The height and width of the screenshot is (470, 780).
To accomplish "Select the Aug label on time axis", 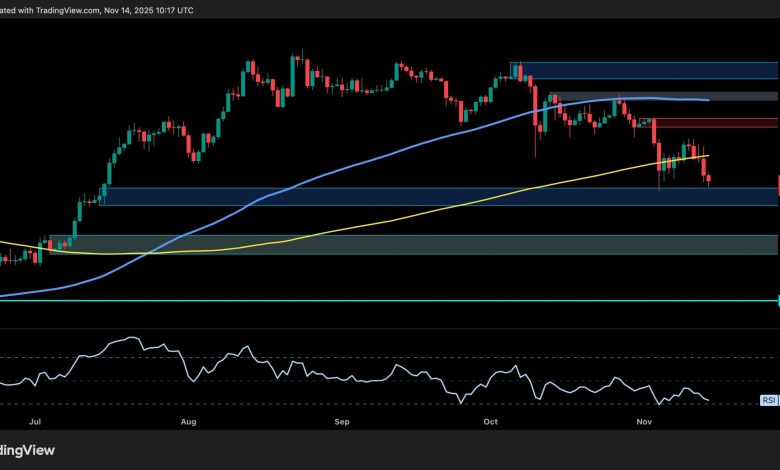I will click(188, 423).
